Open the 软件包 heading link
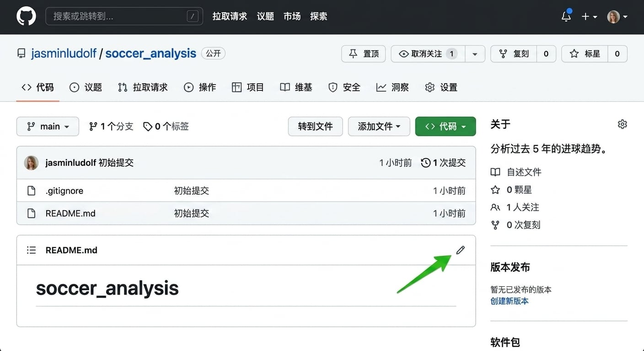Screen dimensions: 644x351 [x=505, y=342]
